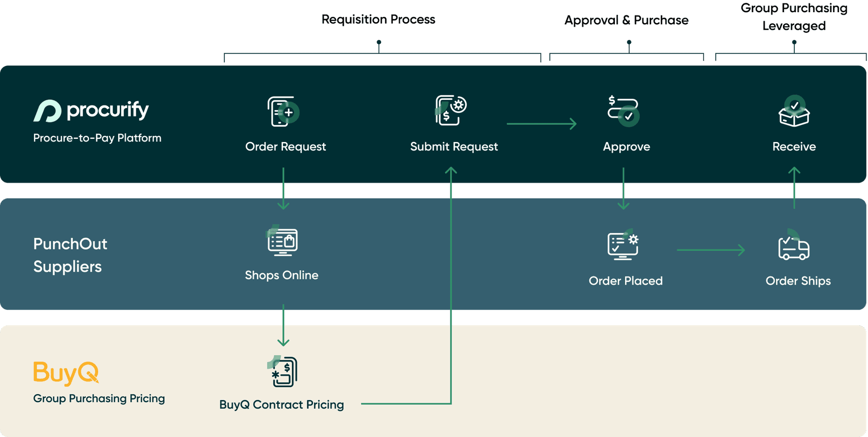The height and width of the screenshot is (437, 868).
Task: Click the "Order Request" label
Action: (285, 146)
